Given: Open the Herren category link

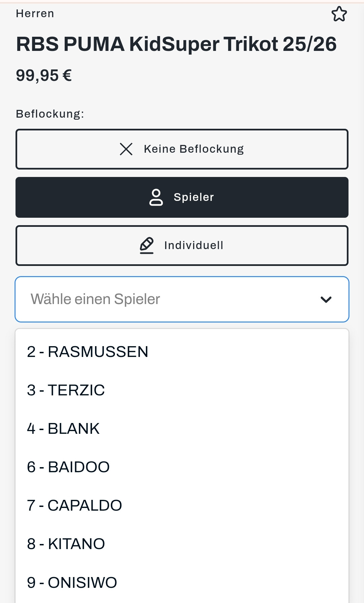Looking at the screenshot, I should [x=35, y=13].
